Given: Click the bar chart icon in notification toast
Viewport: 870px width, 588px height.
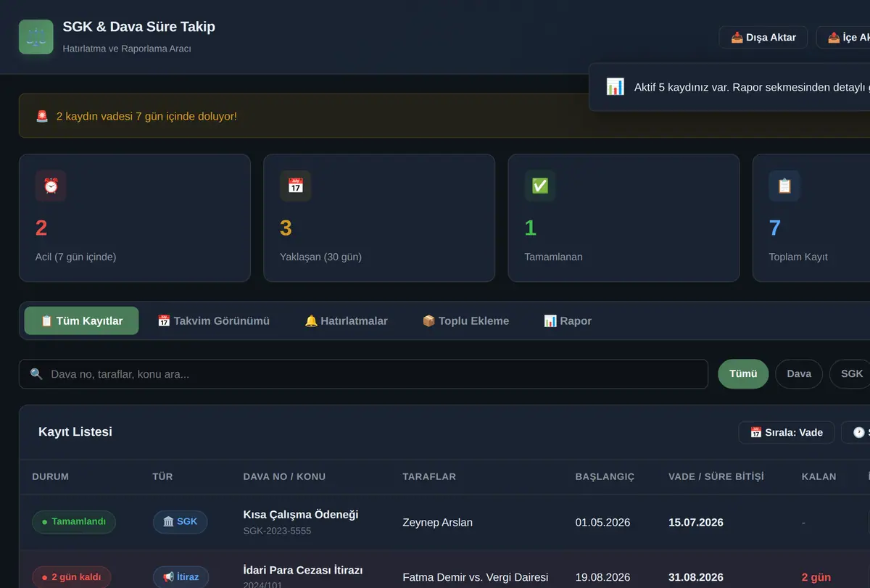Looking at the screenshot, I should tap(615, 87).
